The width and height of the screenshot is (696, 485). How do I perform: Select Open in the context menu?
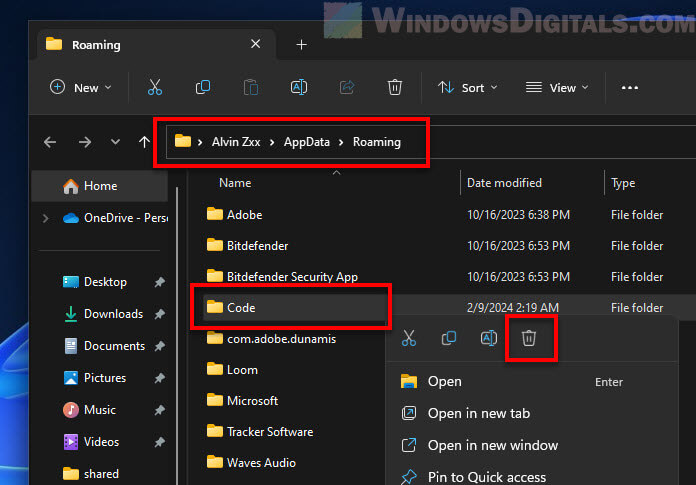(x=532, y=382)
